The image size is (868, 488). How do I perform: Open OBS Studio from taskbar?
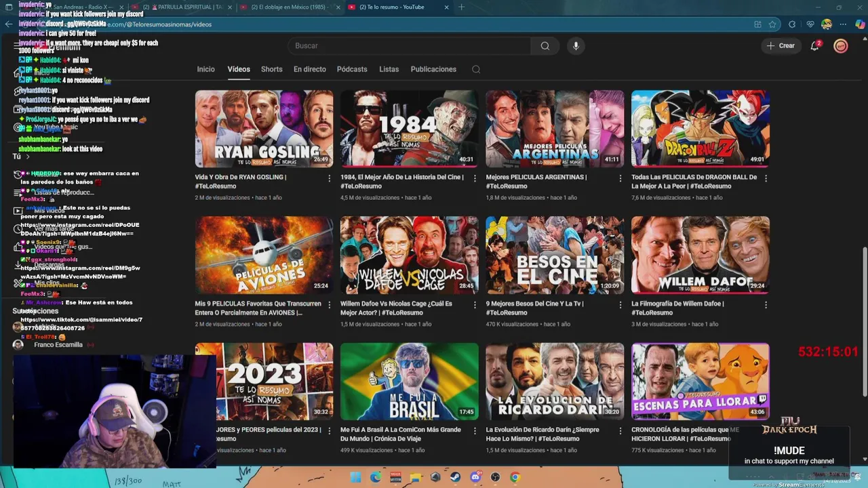click(x=495, y=477)
